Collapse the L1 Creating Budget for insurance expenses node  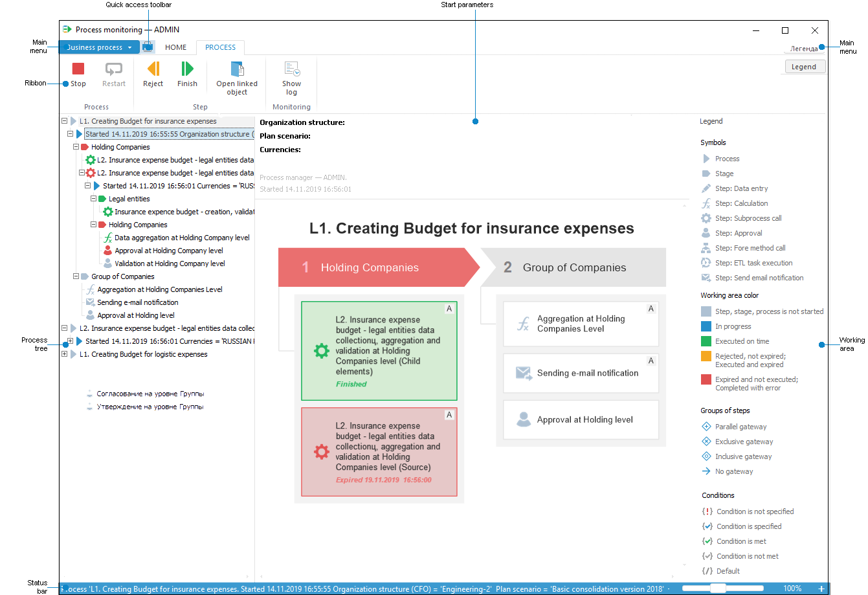click(x=63, y=121)
